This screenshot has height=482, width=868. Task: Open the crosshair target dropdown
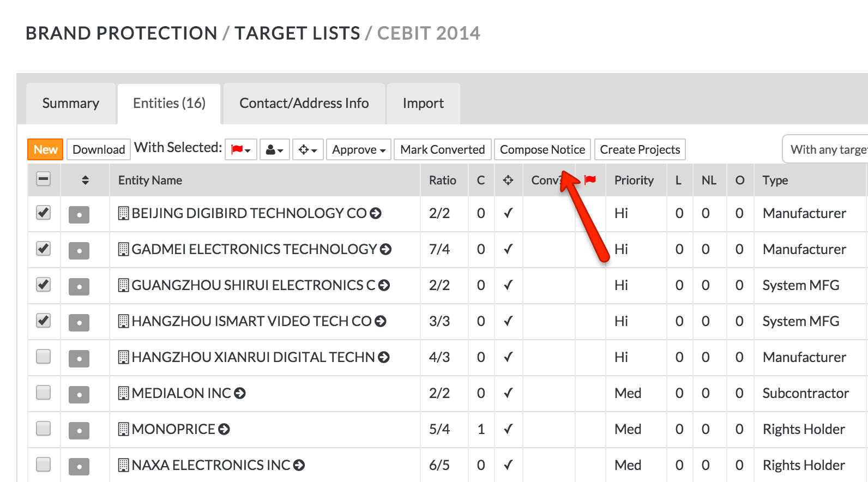(308, 149)
